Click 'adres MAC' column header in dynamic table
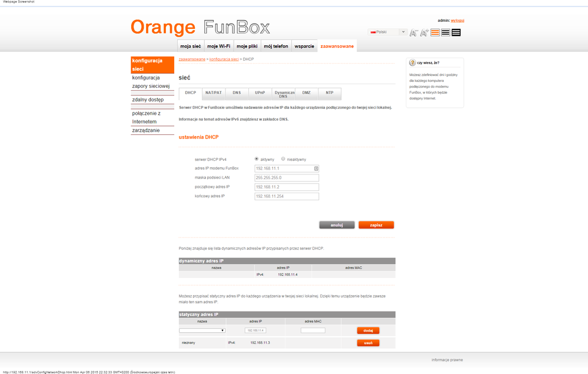 pos(353,268)
